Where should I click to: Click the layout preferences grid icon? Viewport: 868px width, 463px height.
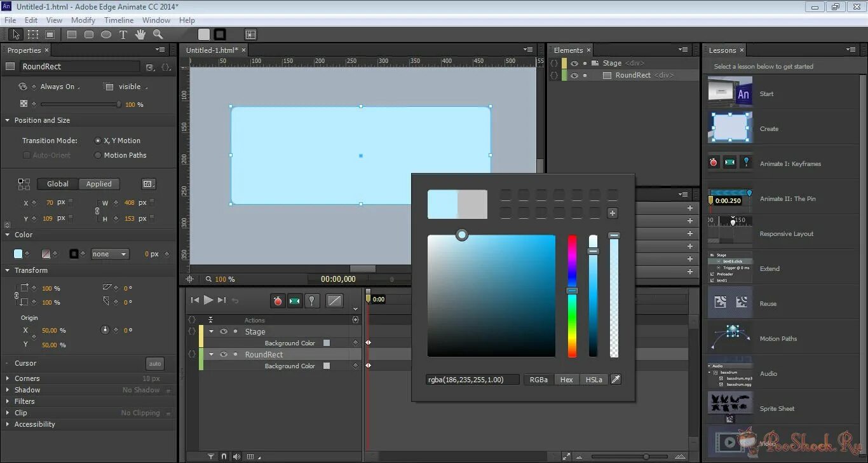[x=250, y=34]
